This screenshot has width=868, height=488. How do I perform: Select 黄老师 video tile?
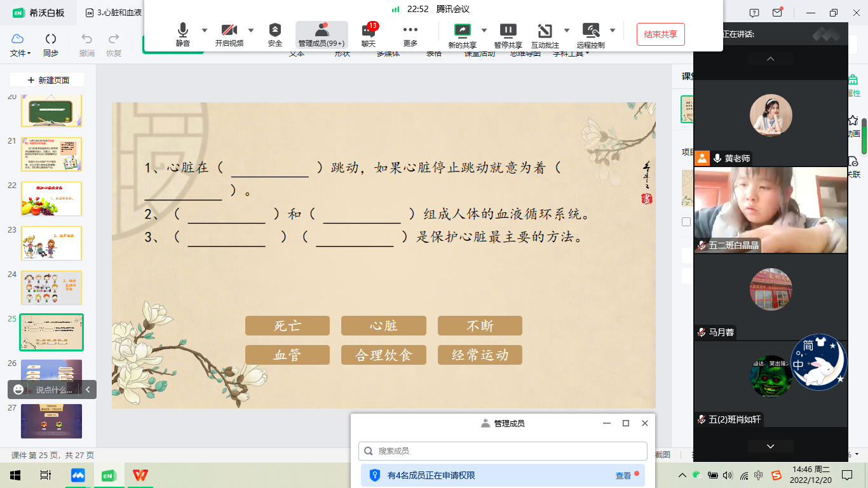[x=770, y=122]
